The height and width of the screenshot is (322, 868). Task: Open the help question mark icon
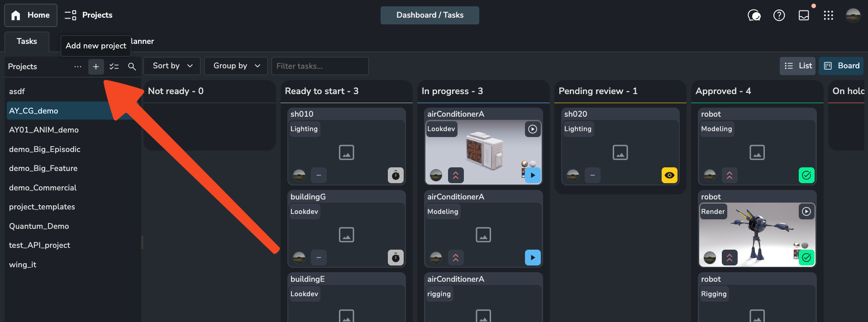(x=779, y=15)
